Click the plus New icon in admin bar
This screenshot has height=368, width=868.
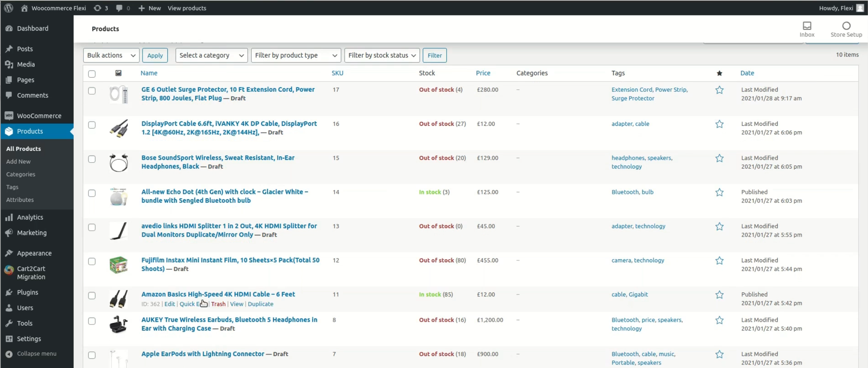click(141, 8)
